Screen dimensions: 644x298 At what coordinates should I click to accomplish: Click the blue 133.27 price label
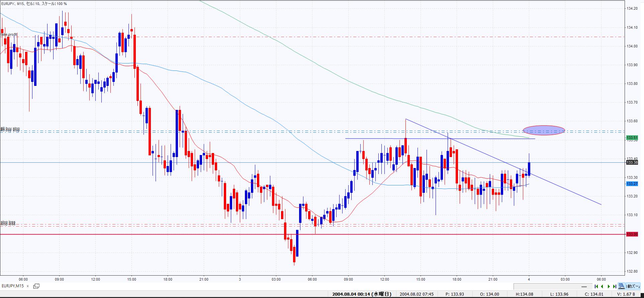click(x=632, y=184)
